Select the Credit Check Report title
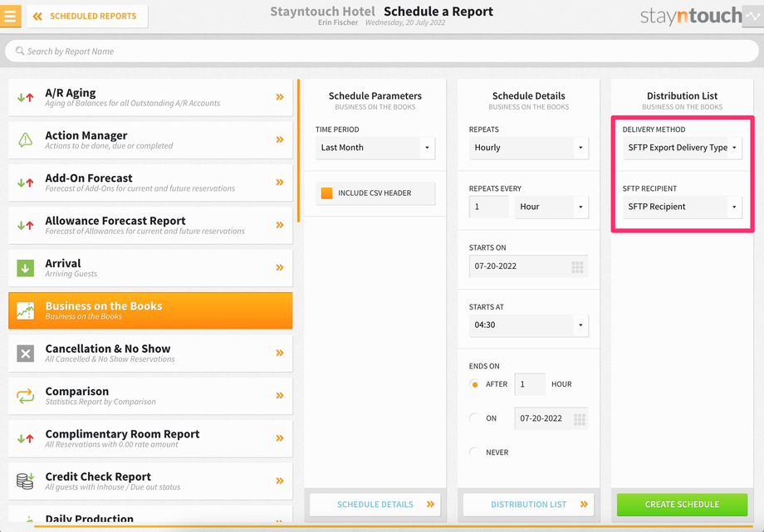This screenshot has height=532, width=764. click(x=98, y=476)
